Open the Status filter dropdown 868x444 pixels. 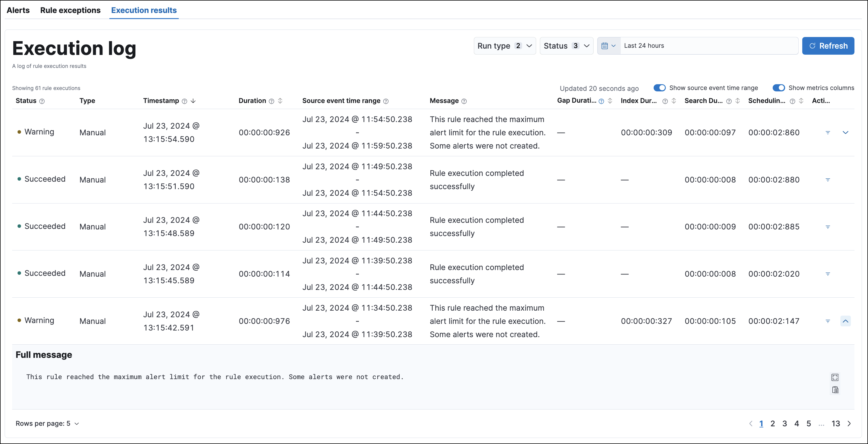(x=565, y=45)
